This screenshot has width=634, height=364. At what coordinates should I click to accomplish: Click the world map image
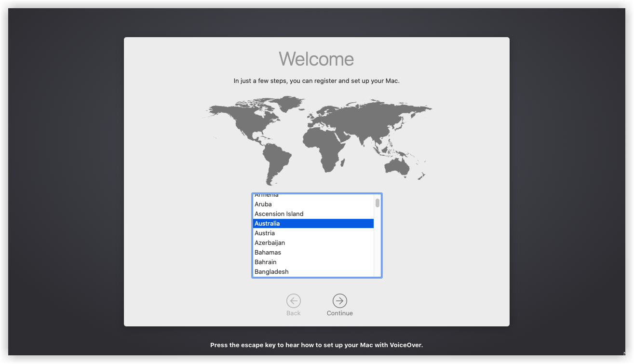click(x=317, y=140)
